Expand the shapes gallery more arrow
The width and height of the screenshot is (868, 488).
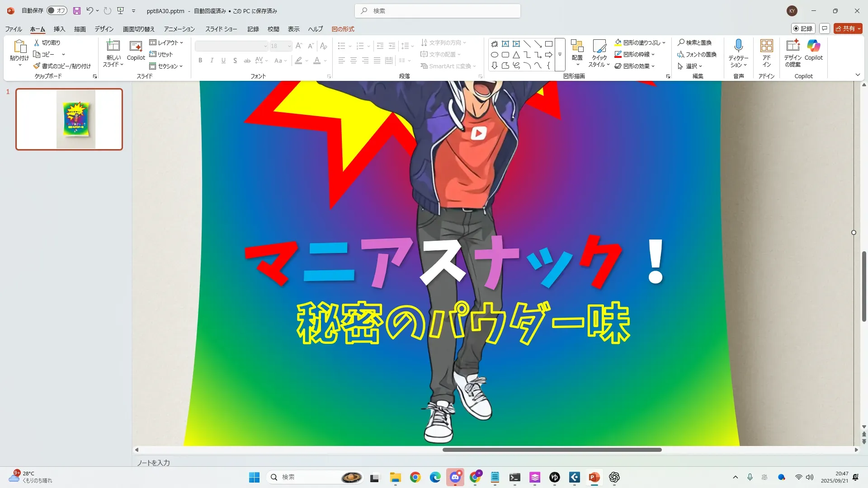[560, 55]
